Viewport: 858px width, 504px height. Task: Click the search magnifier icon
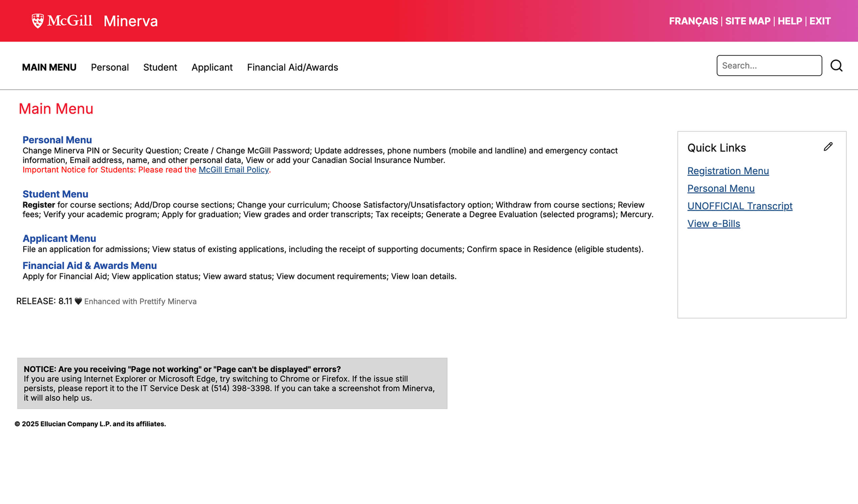tap(836, 66)
